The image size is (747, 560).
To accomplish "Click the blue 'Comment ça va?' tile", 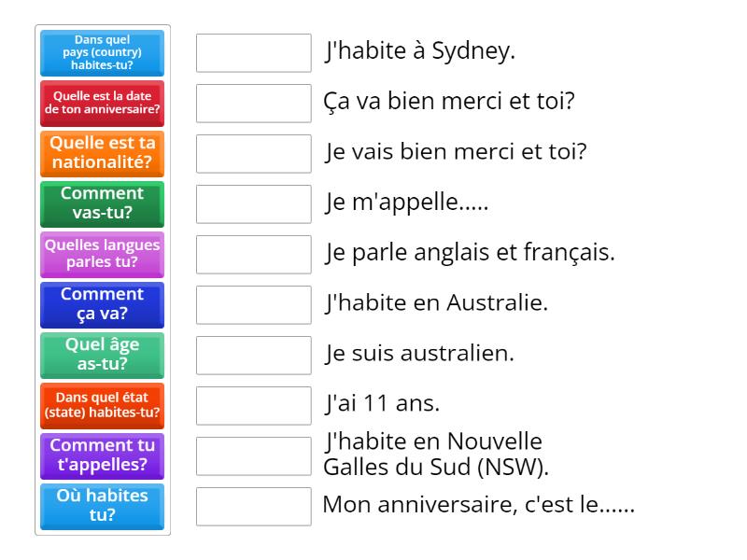I will click(x=102, y=305).
